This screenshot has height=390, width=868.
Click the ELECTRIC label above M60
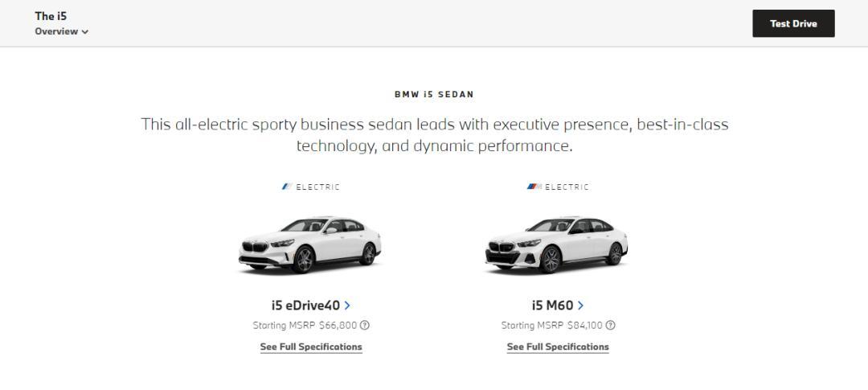pos(567,187)
